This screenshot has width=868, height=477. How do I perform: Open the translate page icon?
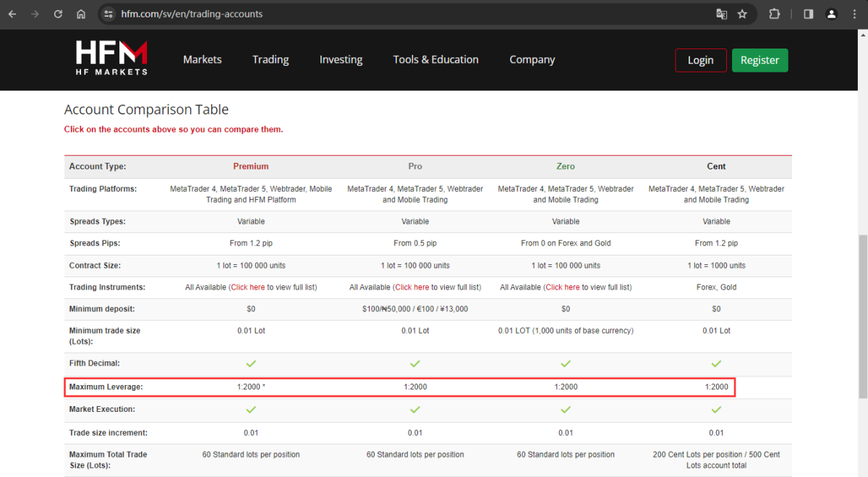[721, 14]
